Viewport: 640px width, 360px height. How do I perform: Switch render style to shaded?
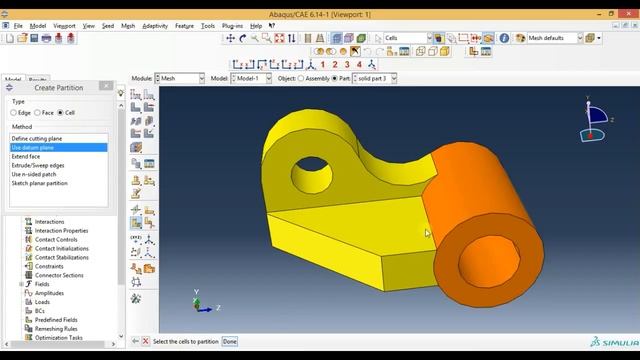(x=361, y=38)
